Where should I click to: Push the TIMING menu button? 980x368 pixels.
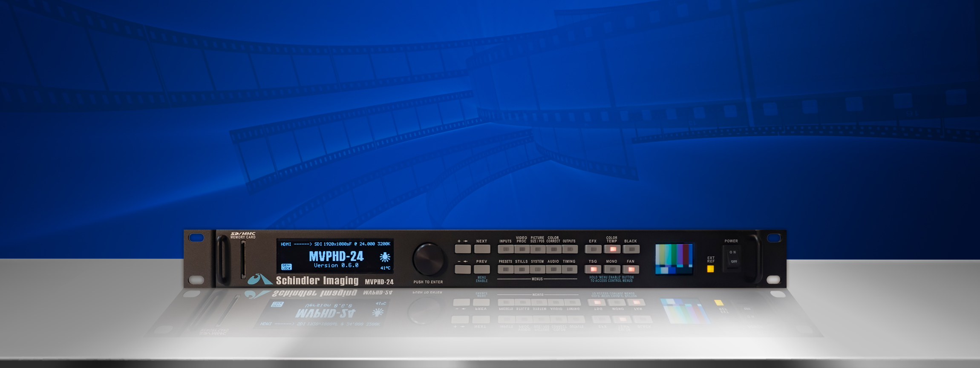pyautogui.click(x=570, y=269)
